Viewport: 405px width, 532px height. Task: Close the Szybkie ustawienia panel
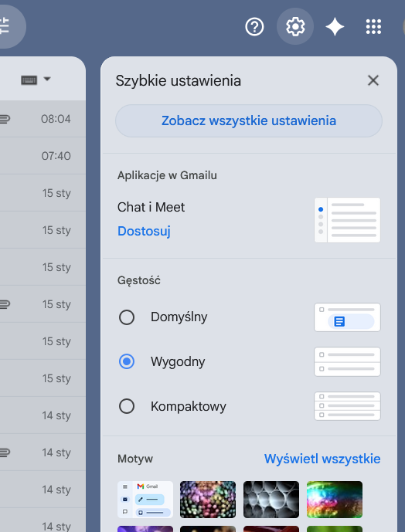[373, 81]
